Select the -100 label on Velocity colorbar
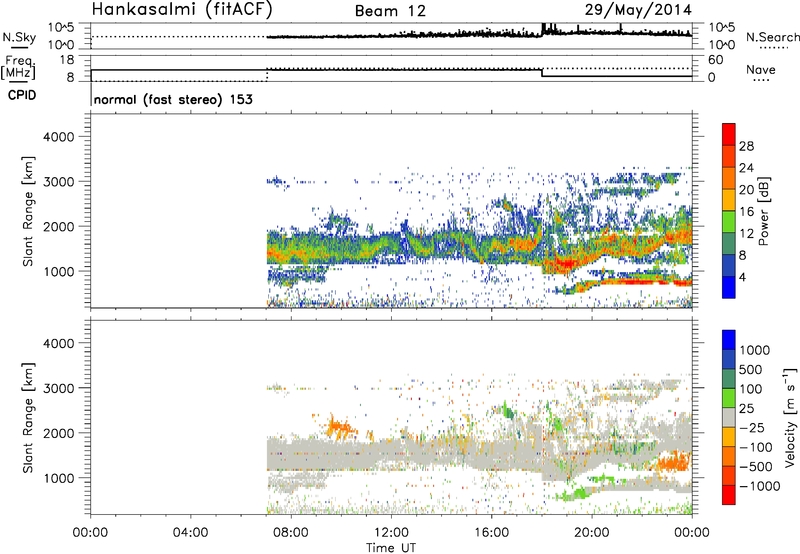This screenshot has width=800, height=554. pos(756,447)
